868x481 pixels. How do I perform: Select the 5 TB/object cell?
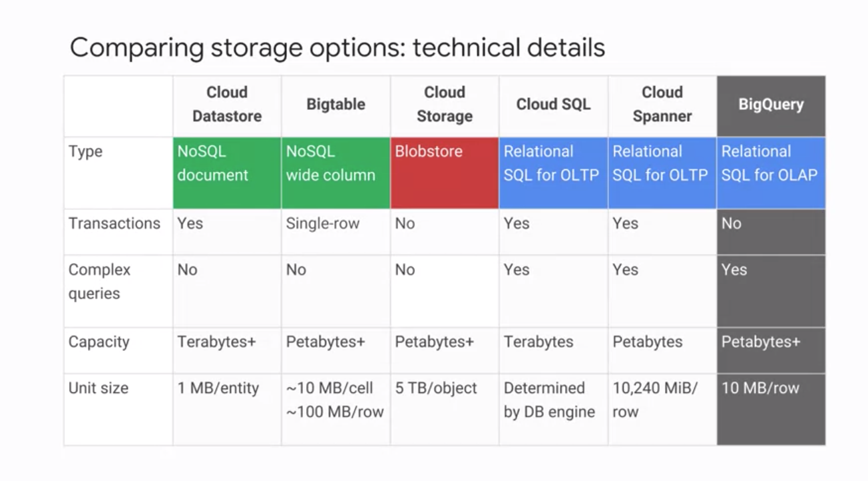[445, 409]
